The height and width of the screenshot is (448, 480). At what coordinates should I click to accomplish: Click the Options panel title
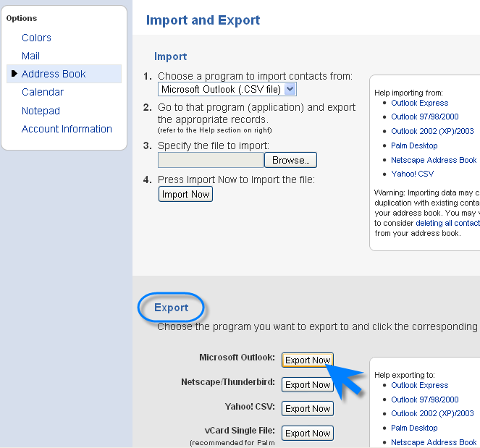point(22,18)
